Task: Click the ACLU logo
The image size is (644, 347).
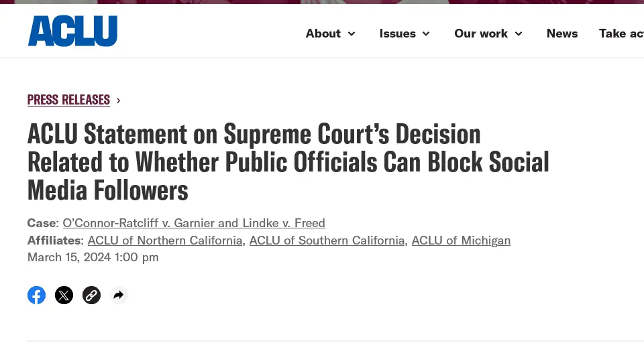Action: pos(72,31)
